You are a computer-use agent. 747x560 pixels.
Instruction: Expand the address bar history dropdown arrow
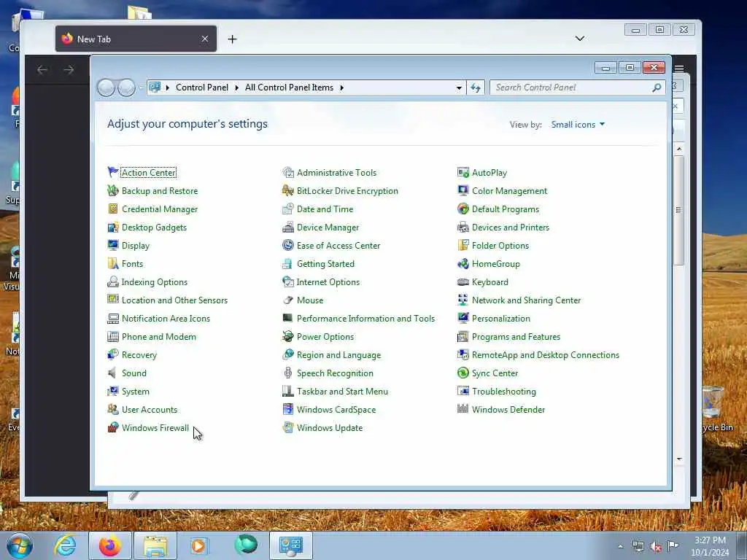point(459,87)
